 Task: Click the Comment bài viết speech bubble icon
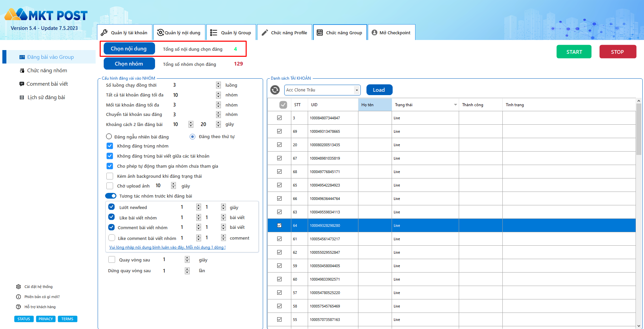pos(22,84)
